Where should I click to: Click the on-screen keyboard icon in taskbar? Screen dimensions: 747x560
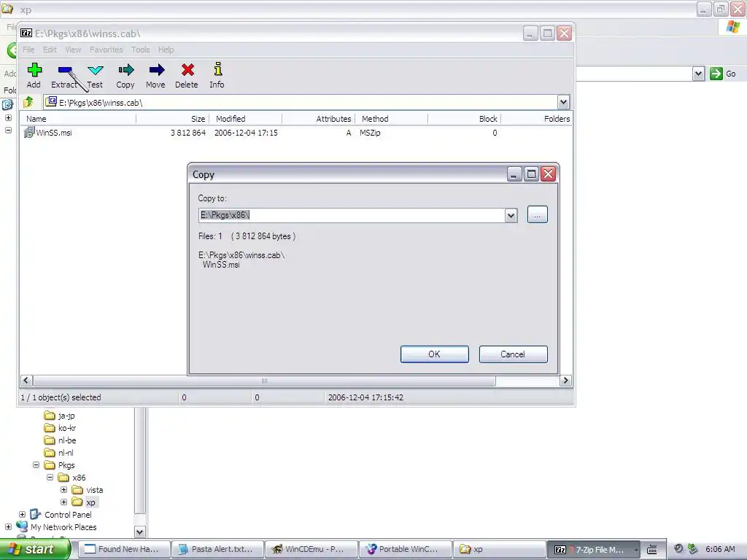coord(651,550)
